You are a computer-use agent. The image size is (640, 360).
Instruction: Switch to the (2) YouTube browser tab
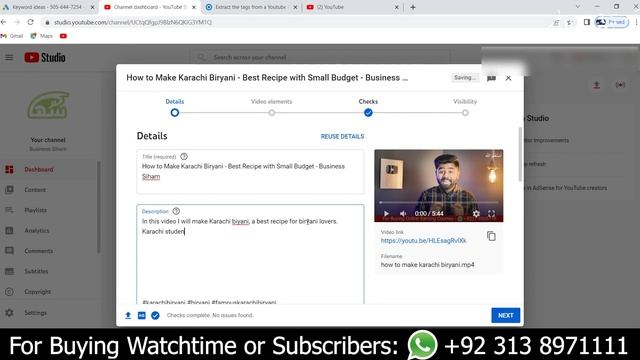point(352,7)
